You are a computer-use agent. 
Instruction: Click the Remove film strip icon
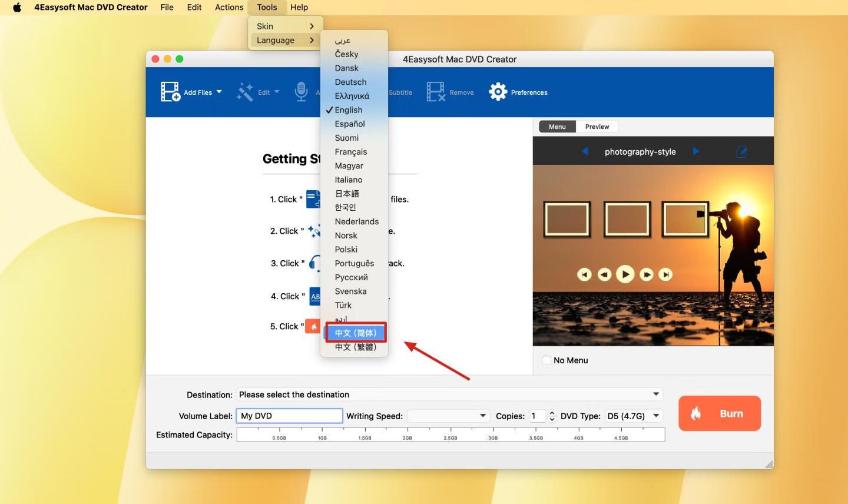click(436, 92)
